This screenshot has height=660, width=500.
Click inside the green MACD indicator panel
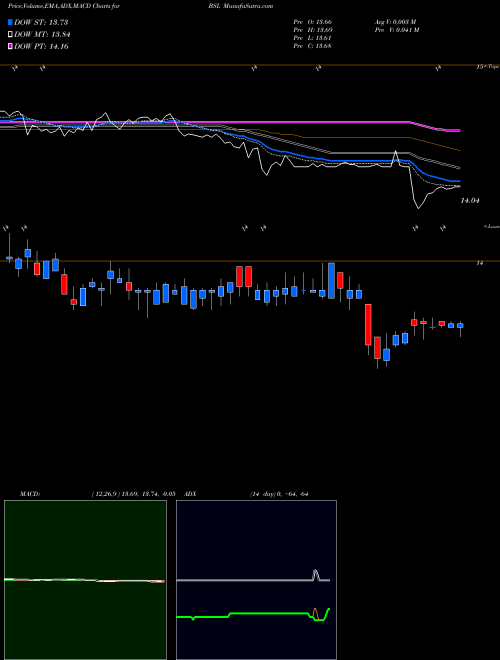[x=85, y=580]
